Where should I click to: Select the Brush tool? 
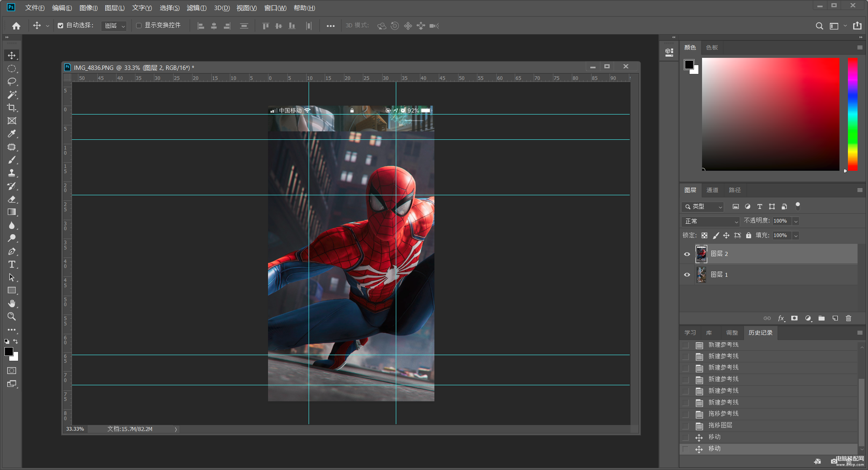pyautogui.click(x=12, y=160)
